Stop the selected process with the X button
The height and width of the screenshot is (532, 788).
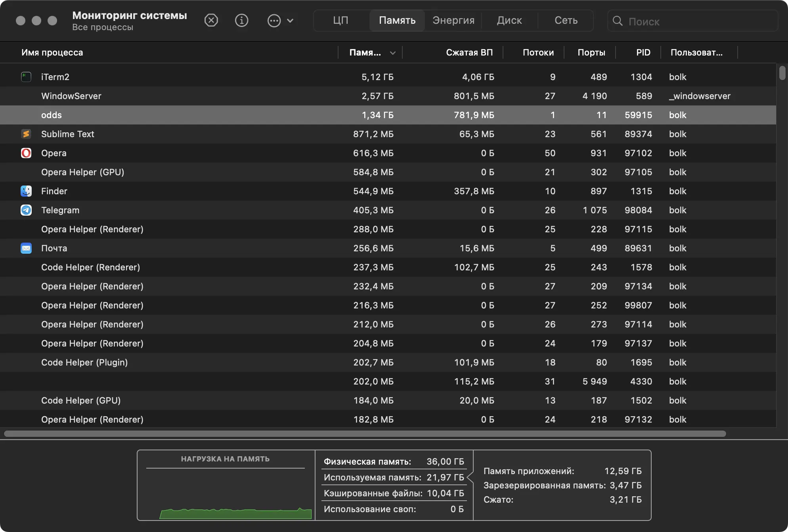[x=211, y=20]
